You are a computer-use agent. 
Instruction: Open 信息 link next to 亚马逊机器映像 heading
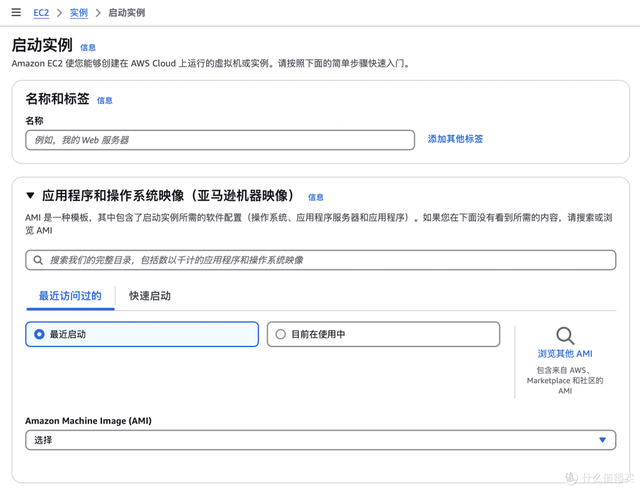click(x=316, y=197)
